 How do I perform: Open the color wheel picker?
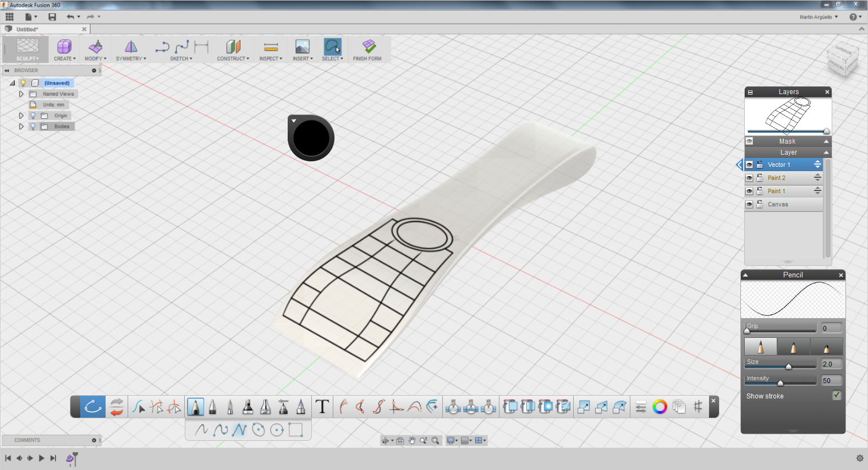[x=660, y=407]
